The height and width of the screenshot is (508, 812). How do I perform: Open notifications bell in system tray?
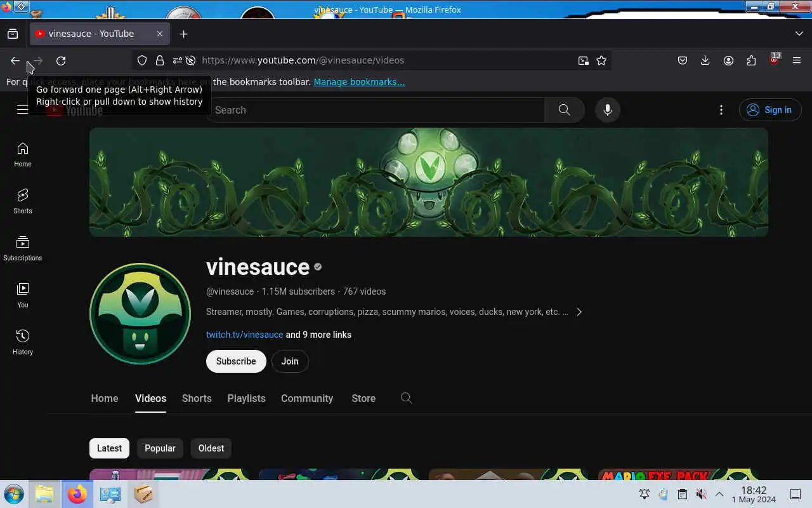(x=645, y=494)
